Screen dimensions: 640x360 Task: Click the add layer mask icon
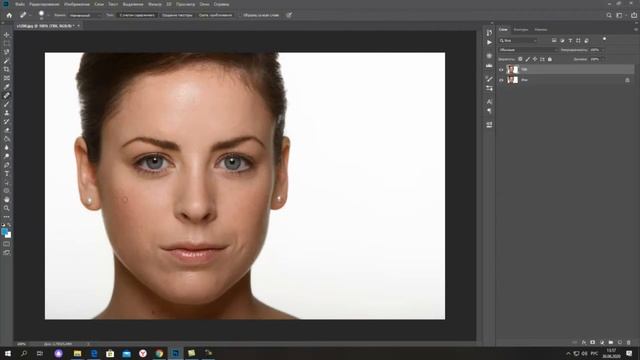click(593, 342)
